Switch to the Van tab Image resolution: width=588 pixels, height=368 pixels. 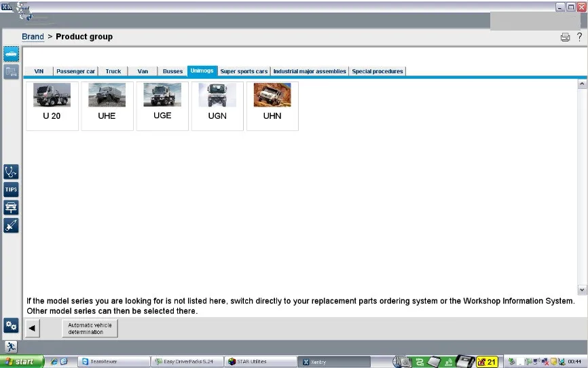(x=143, y=71)
